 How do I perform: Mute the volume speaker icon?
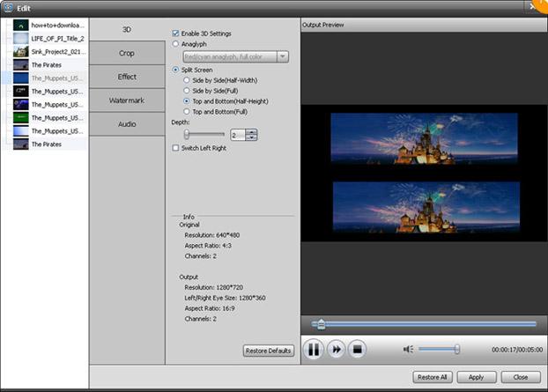point(408,349)
